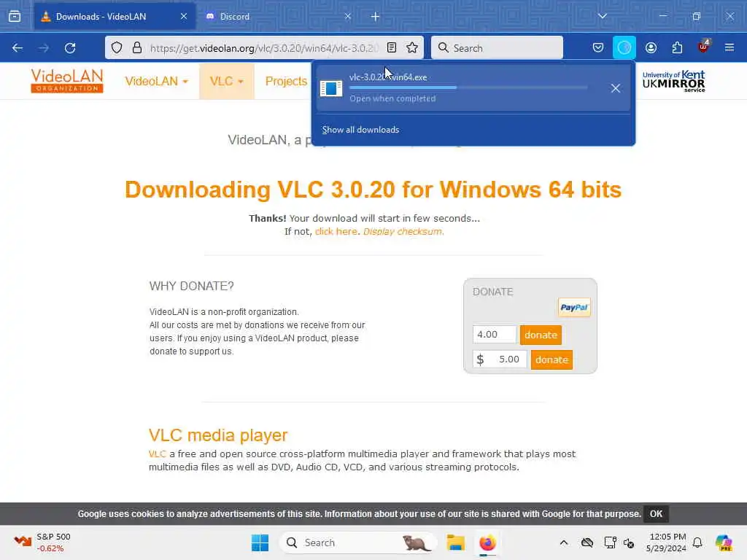Open the Firefox View tab overview icon
The width and height of the screenshot is (747, 560).
pyautogui.click(x=15, y=16)
